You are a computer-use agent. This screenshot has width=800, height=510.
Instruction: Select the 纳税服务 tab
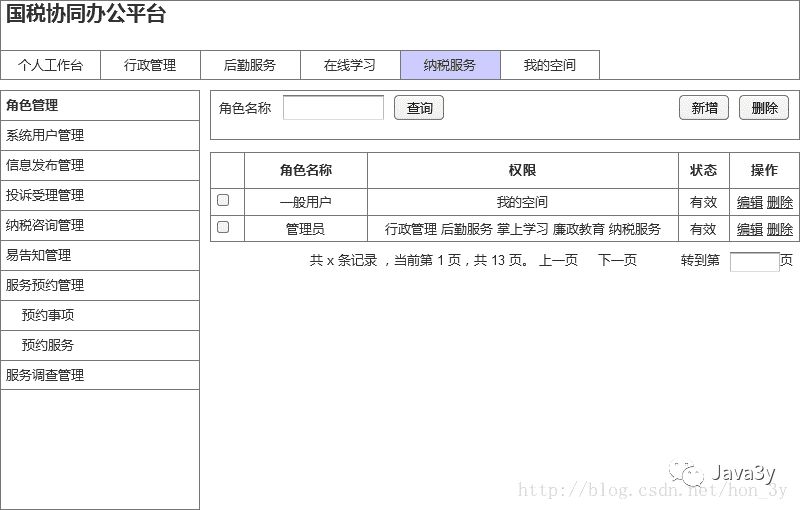click(450, 65)
